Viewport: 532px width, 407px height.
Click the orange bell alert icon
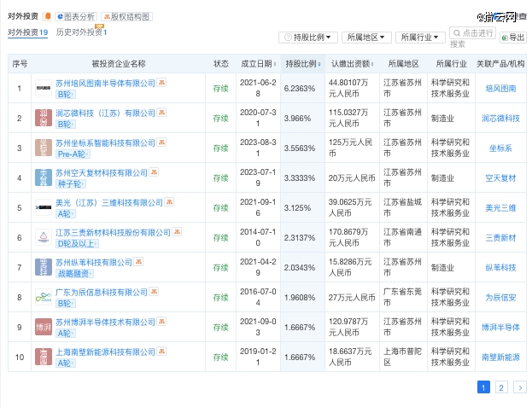point(48,16)
